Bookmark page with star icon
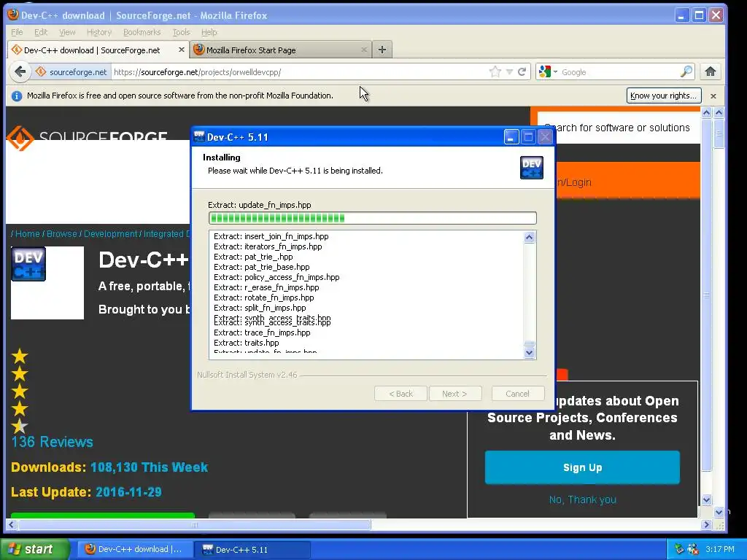 point(495,72)
